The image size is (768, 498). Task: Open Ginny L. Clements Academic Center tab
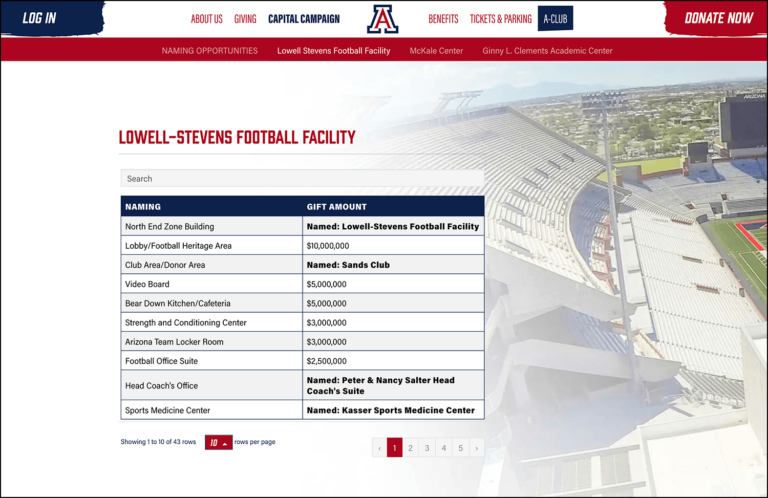coord(547,50)
